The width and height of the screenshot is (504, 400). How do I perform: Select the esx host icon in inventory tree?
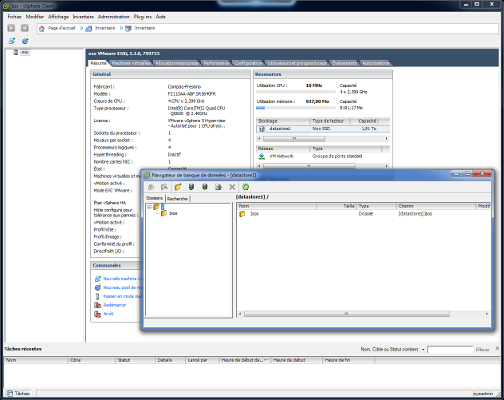15,52
